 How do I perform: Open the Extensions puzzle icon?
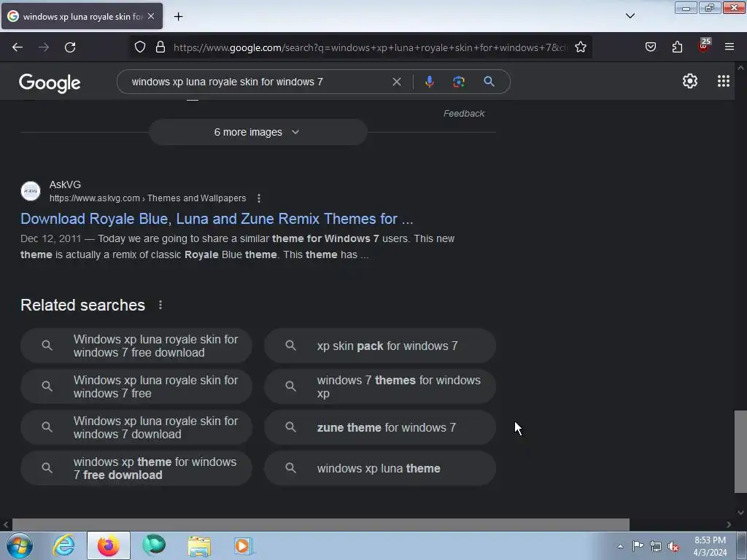pyautogui.click(x=677, y=47)
